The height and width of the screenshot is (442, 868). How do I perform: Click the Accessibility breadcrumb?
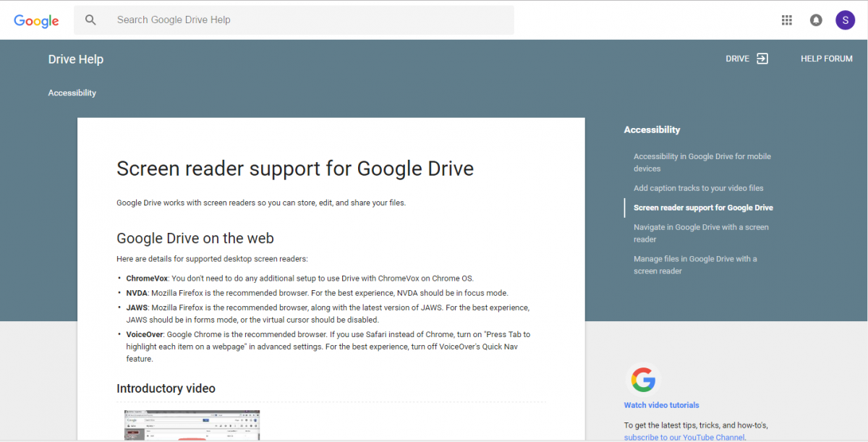72,93
